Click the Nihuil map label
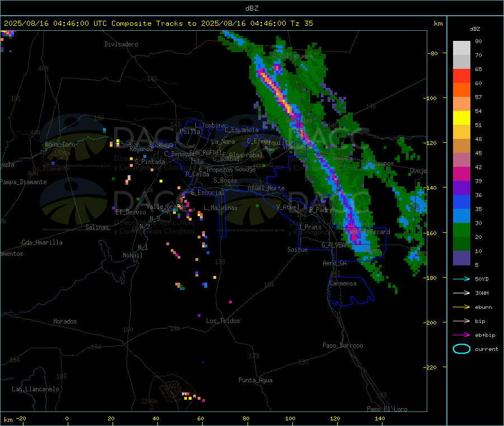 (132, 255)
